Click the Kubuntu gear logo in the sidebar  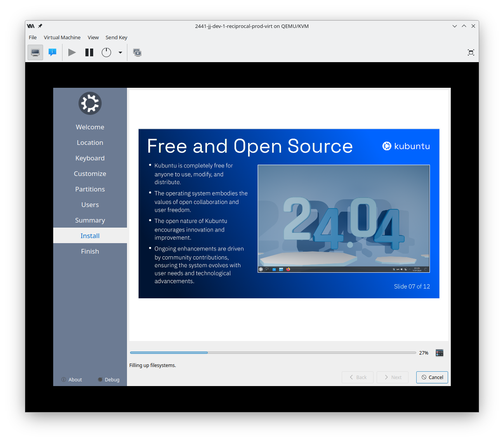90,103
